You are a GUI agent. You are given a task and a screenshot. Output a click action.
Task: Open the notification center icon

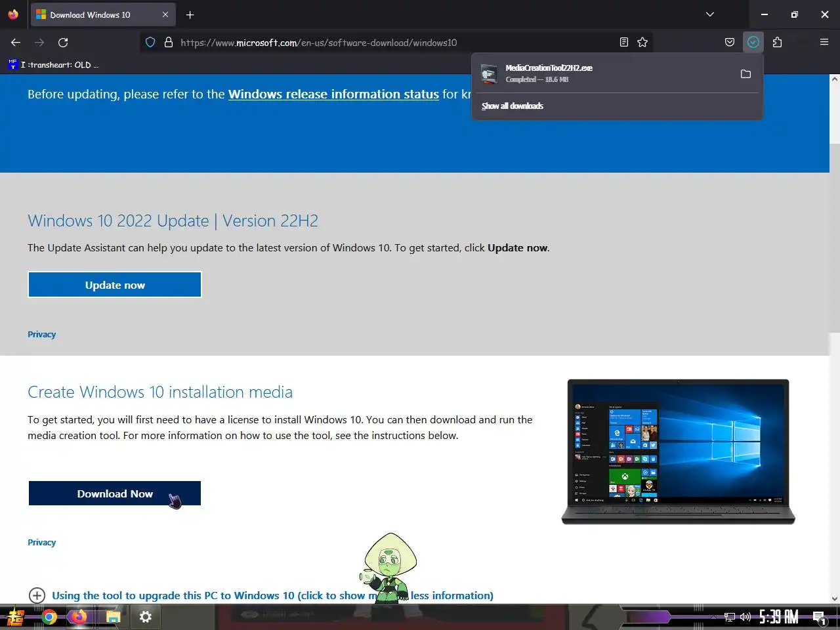[x=820, y=617]
